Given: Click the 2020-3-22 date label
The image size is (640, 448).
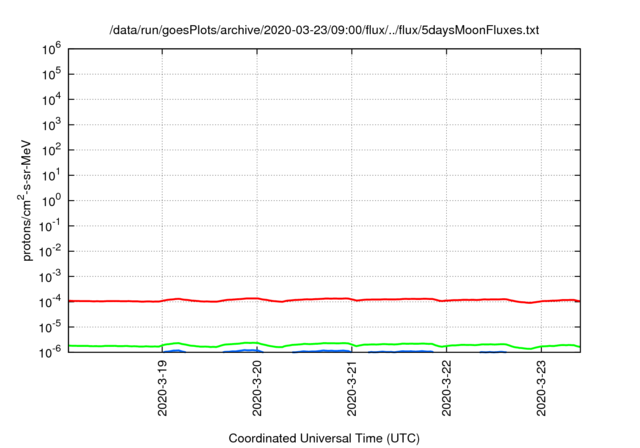Looking at the screenshot, I should point(446,388).
